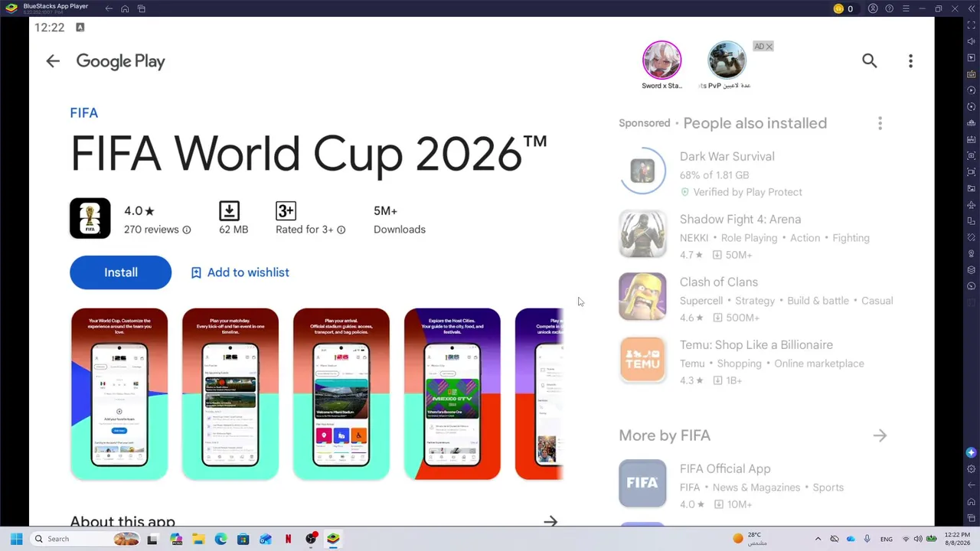Image resolution: width=980 pixels, height=551 pixels.
Task: Open options for the People also installed section
Action: (880, 123)
